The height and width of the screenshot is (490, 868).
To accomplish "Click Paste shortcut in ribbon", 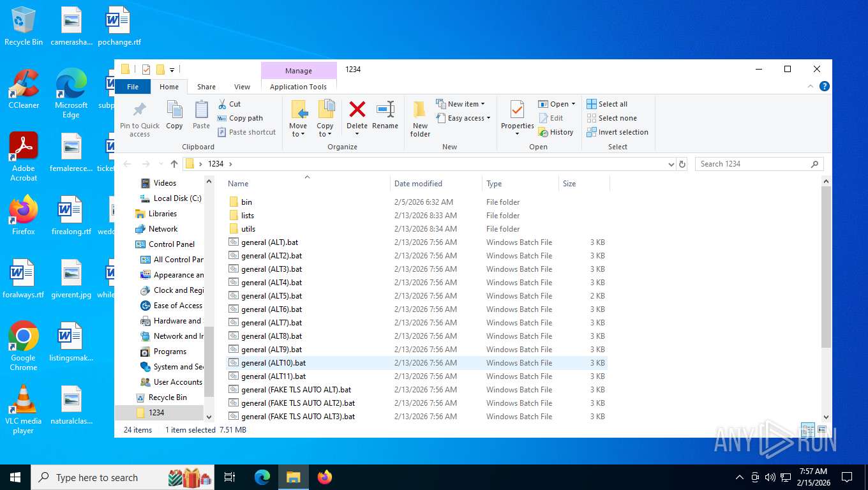I will click(246, 132).
